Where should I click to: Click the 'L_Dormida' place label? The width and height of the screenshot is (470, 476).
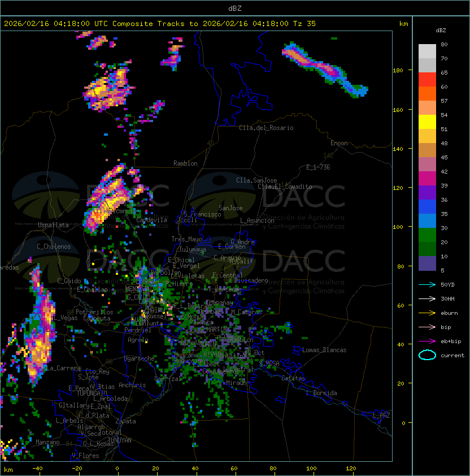(321, 393)
